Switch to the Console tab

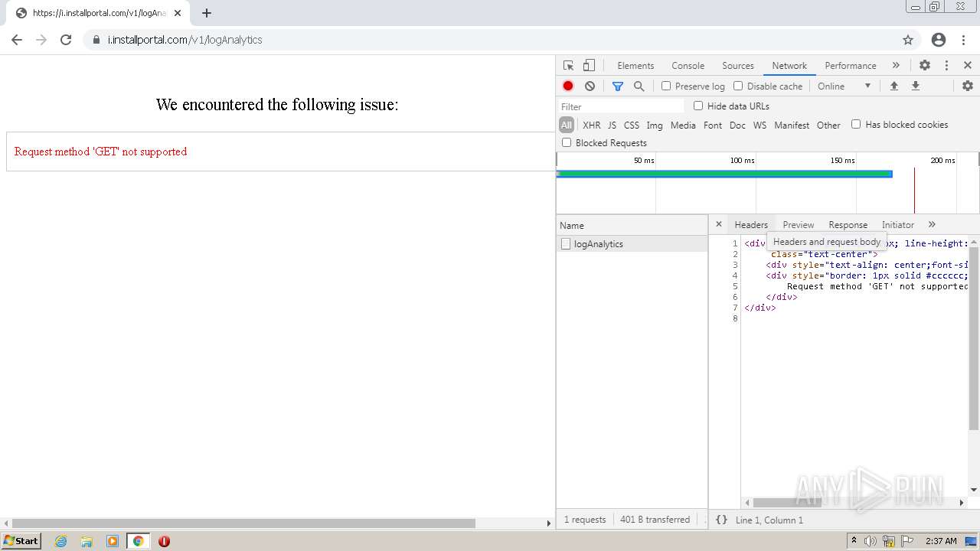coord(688,66)
